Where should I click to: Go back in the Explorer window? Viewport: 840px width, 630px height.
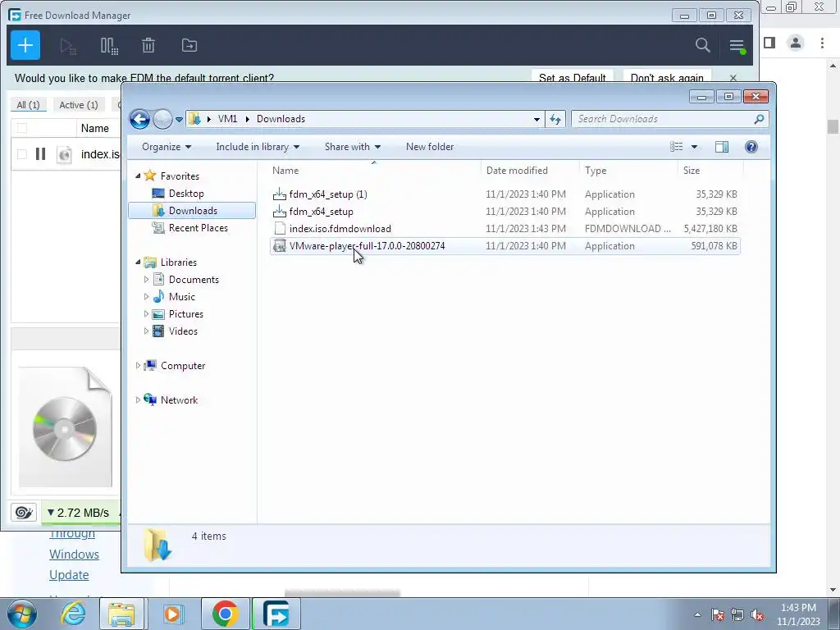[139, 119]
